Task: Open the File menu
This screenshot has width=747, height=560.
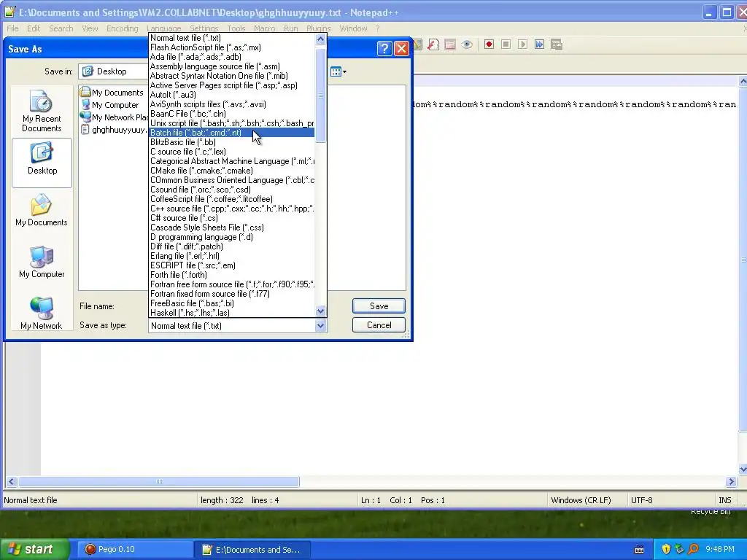Action: 12,28
